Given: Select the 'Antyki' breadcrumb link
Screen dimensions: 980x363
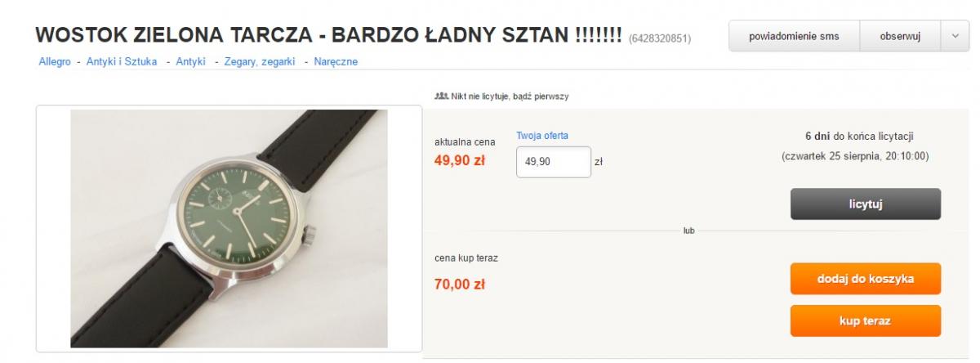Looking at the screenshot, I should [x=189, y=61].
